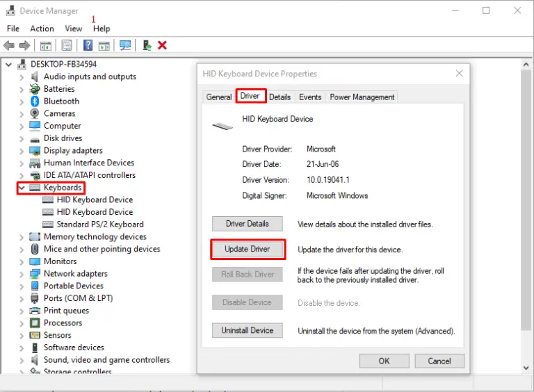Click the Forward arrow toolbar icon
The height and width of the screenshot is (392, 534).
[x=24, y=45]
